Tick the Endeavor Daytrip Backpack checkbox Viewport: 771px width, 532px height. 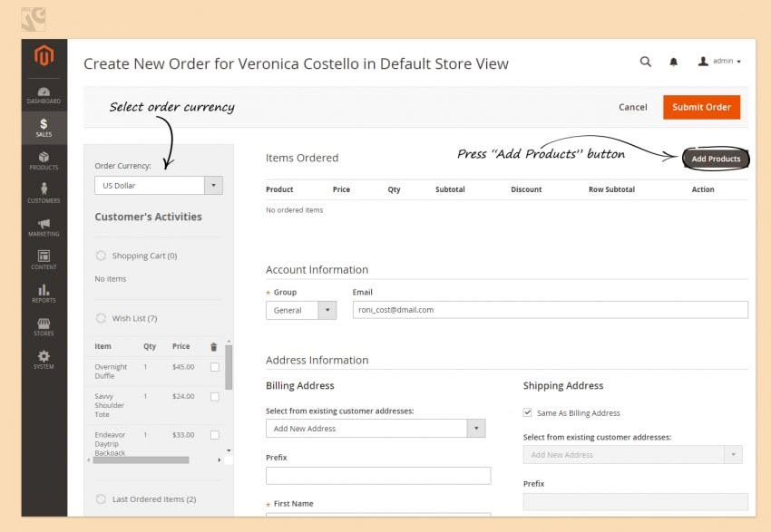(x=215, y=435)
